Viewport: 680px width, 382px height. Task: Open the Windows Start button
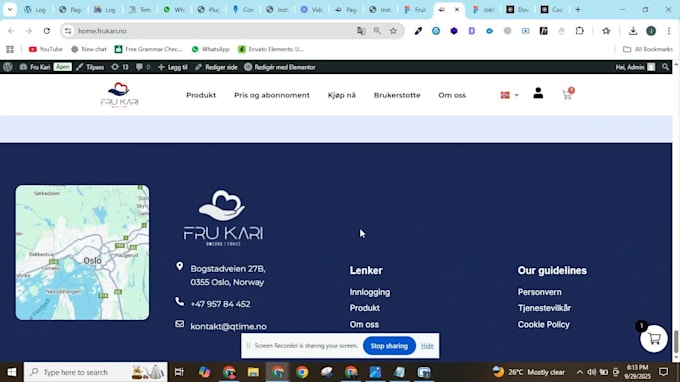[12, 372]
